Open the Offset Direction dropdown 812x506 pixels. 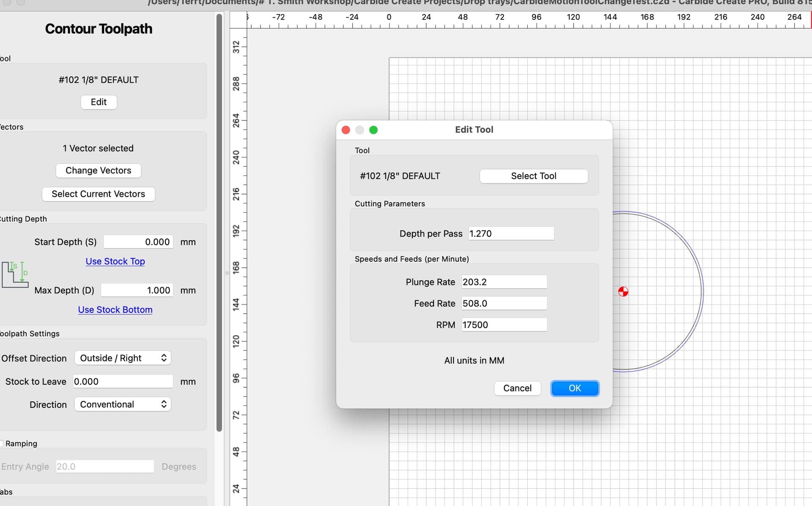(123, 358)
